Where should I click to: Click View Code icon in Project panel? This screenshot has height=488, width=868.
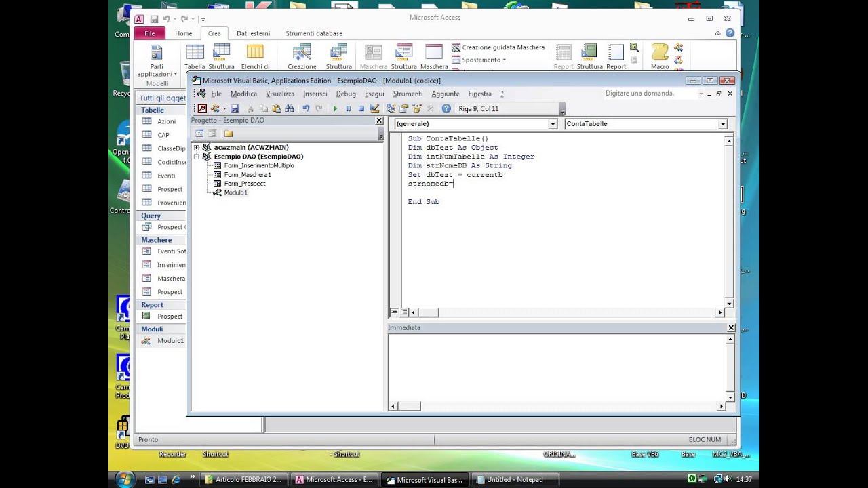tap(199, 134)
